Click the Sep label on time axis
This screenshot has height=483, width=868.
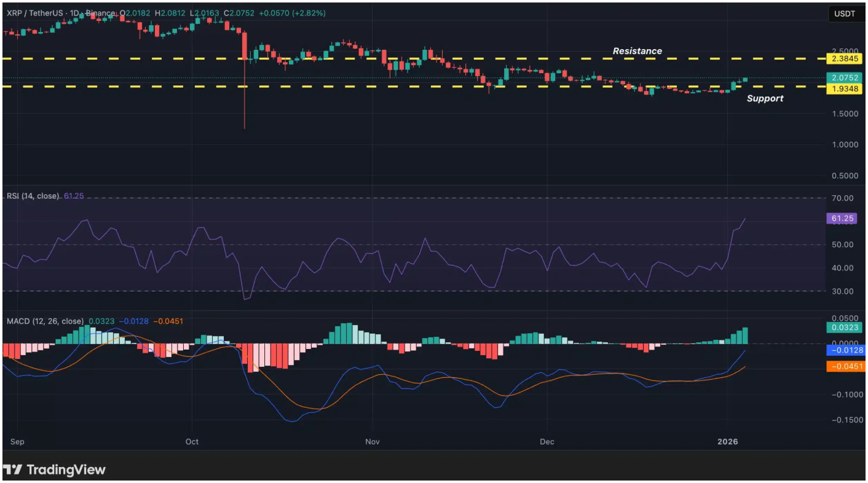(x=18, y=441)
